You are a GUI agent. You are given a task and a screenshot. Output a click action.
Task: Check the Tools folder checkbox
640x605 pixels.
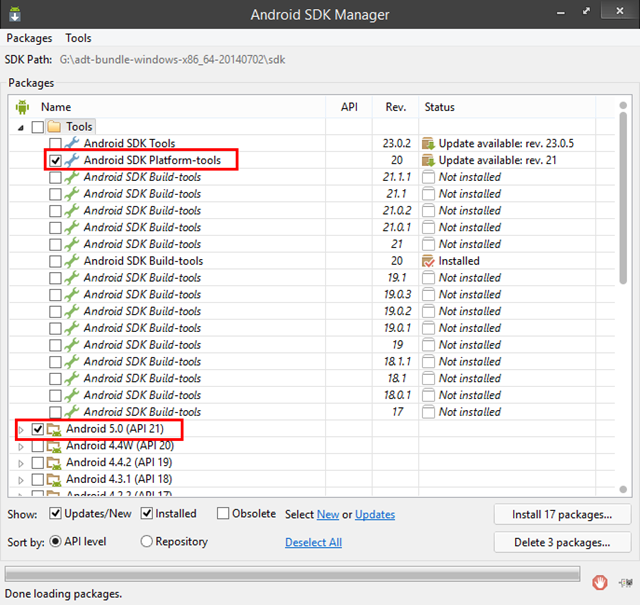pos(38,127)
